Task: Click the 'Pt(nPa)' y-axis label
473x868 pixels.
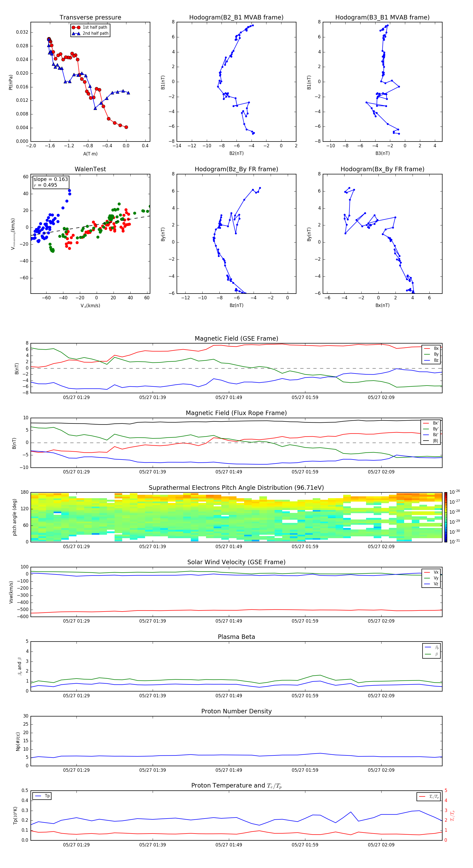Action: tap(11, 82)
